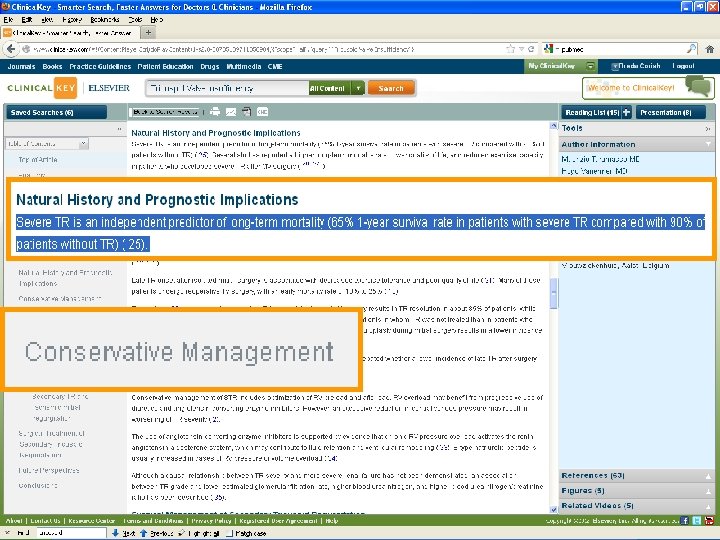Click the browser URL address field
This screenshot has width=720, height=540.
click(266, 49)
